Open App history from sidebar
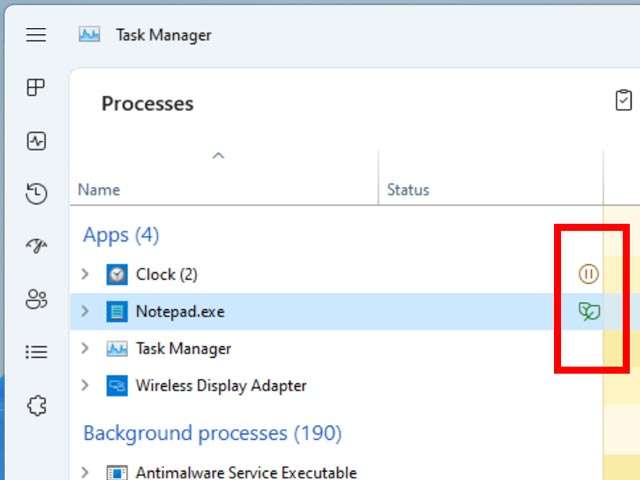The width and height of the screenshot is (640, 480). point(36,194)
